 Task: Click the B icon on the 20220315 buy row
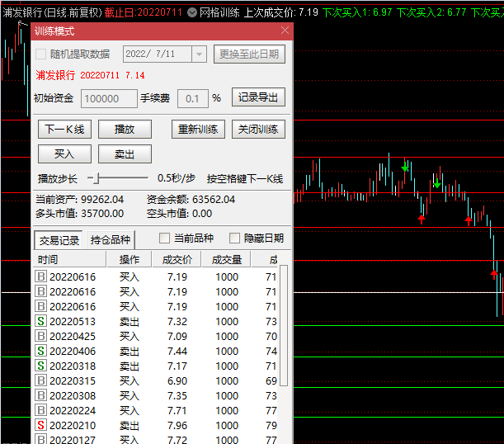coord(40,380)
